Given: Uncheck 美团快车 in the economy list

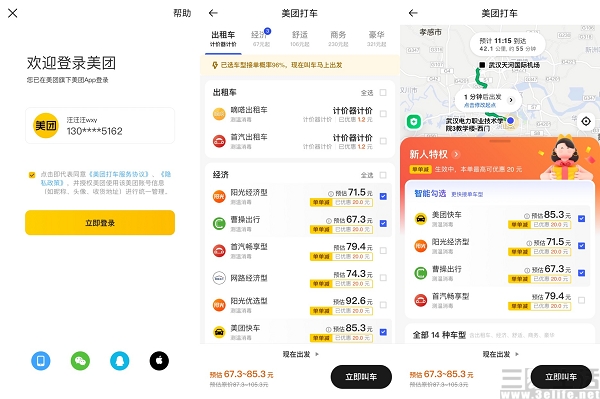Looking at the screenshot, I should [x=383, y=332].
